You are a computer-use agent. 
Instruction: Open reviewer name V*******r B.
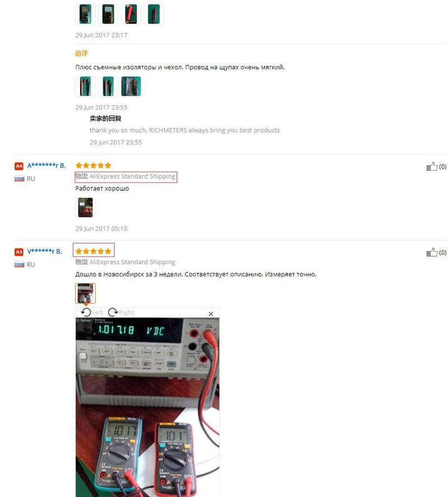[44, 251]
